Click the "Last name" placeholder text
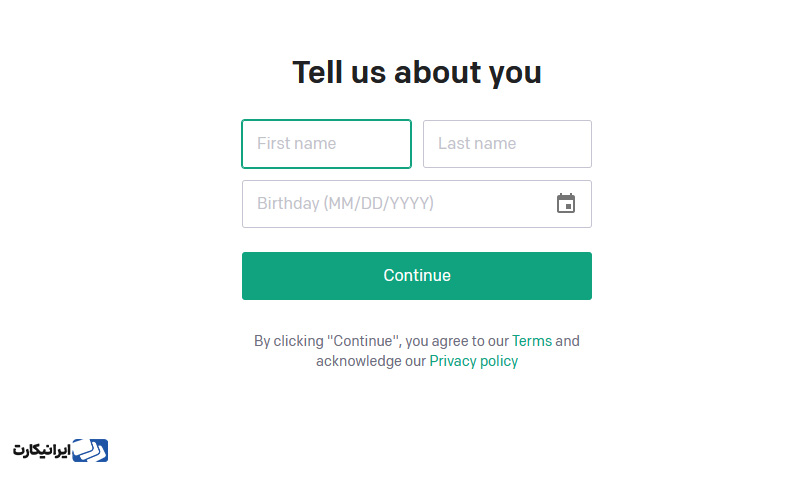Image resolution: width=800 pixels, height=477 pixels. pyautogui.click(x=477, y=143)
